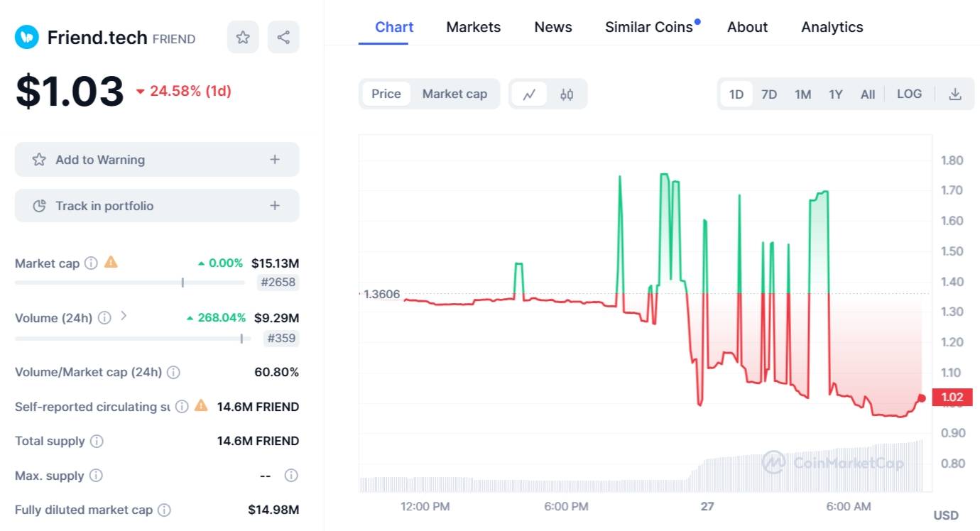Click the 6:00 PM axis label
Image resolution: width=980 pixels, height=531 pixels.
[x=566, y=507]
